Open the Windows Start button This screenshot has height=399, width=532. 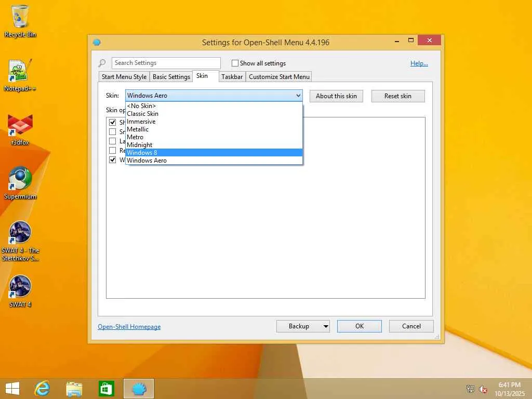pyautogui.click(x=12, y=389)
